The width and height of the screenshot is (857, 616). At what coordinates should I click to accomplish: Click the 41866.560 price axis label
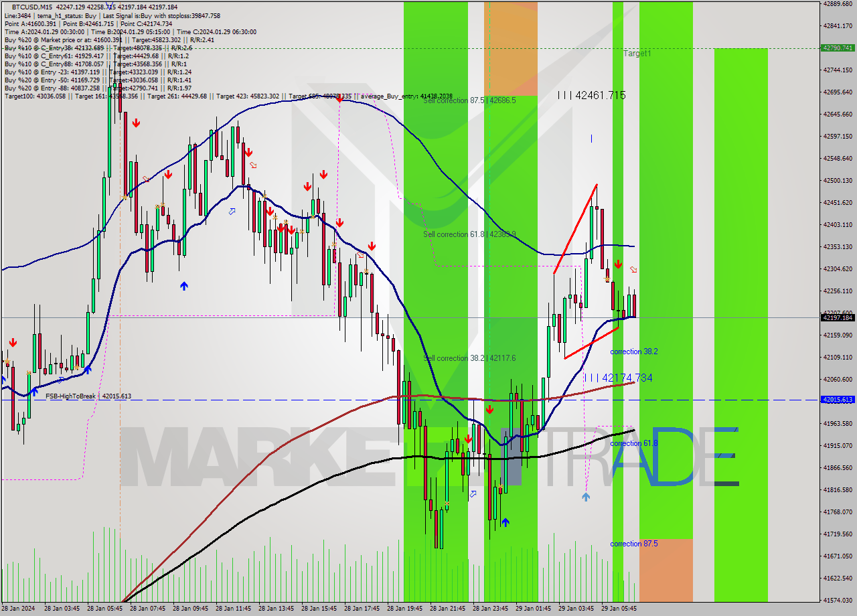(x=838, y=468)
